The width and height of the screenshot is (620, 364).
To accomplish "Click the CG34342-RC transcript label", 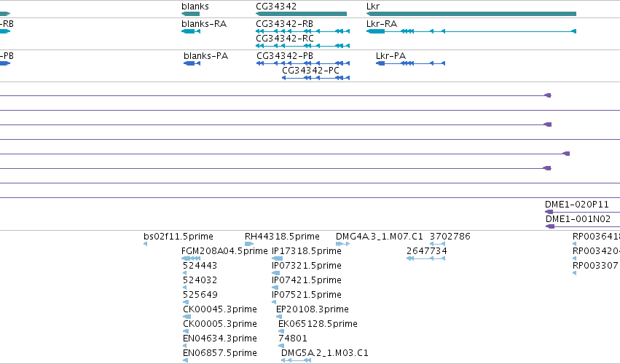I will 285,39.
